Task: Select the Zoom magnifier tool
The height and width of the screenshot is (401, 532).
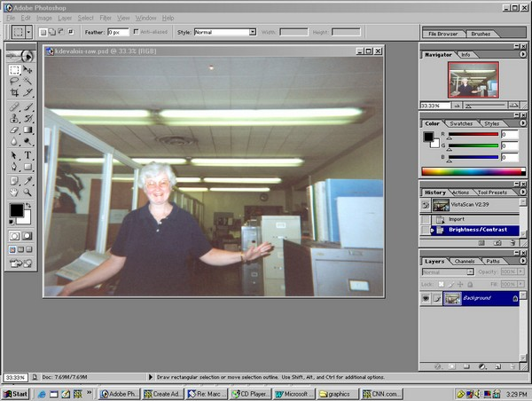Action: point(27,193)
